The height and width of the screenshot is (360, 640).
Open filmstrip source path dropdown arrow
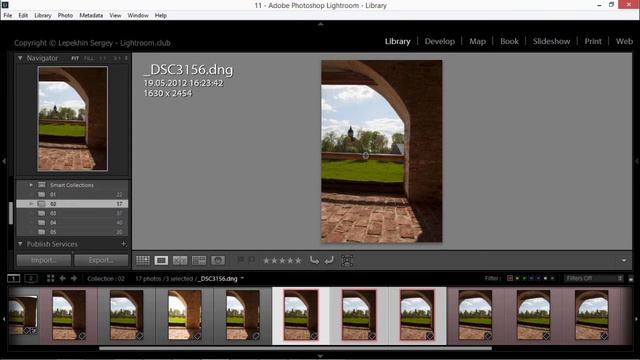tap(242, 278)
